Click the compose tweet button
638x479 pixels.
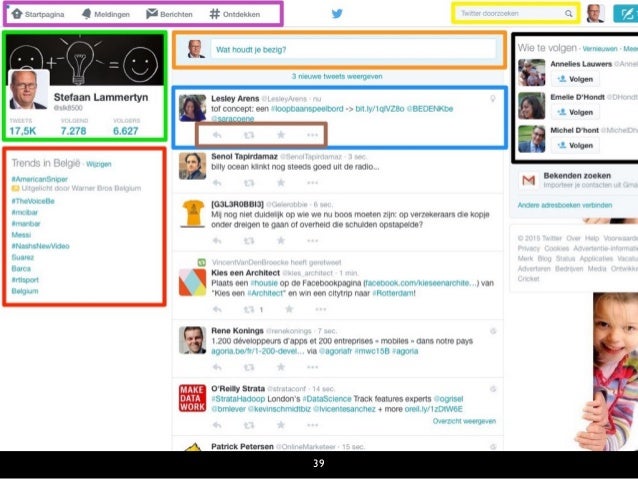pyautogui.click(x=626, y=14)
